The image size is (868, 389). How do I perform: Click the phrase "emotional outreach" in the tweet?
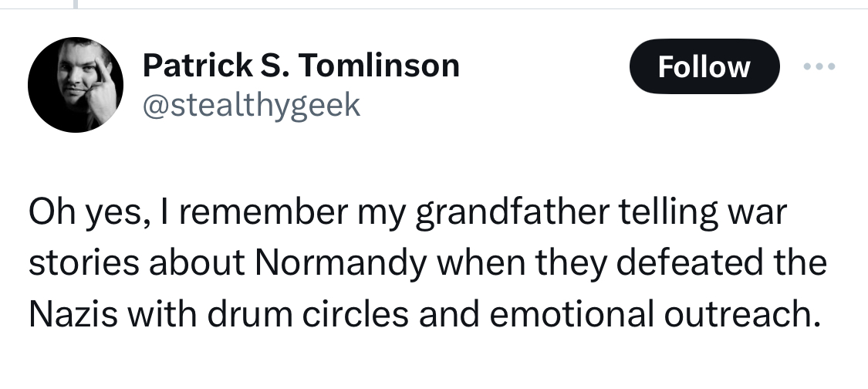[x=654, y=313]
